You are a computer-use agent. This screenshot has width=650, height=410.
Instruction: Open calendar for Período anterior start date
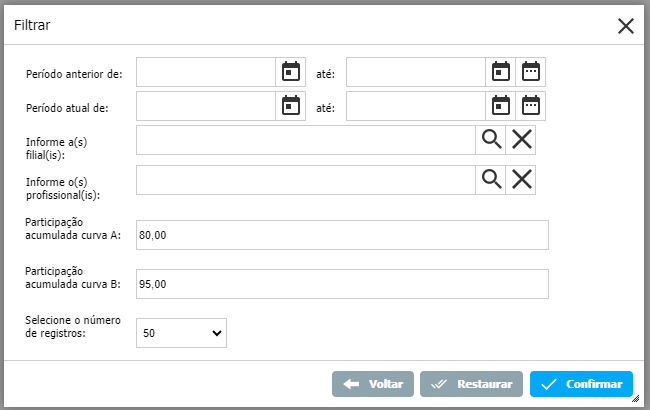(x=290, y=72)
